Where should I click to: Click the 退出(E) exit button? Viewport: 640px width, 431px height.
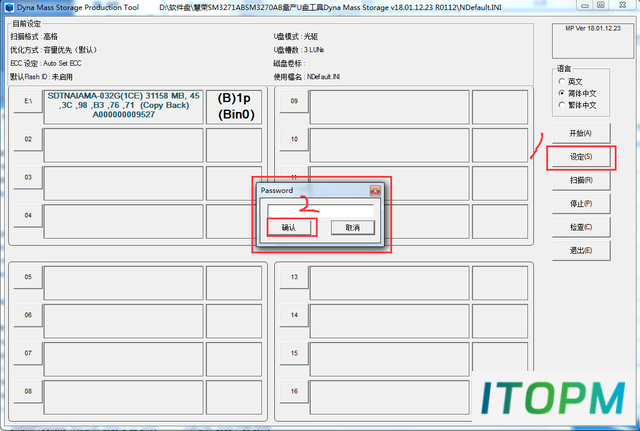coord(581,250)
